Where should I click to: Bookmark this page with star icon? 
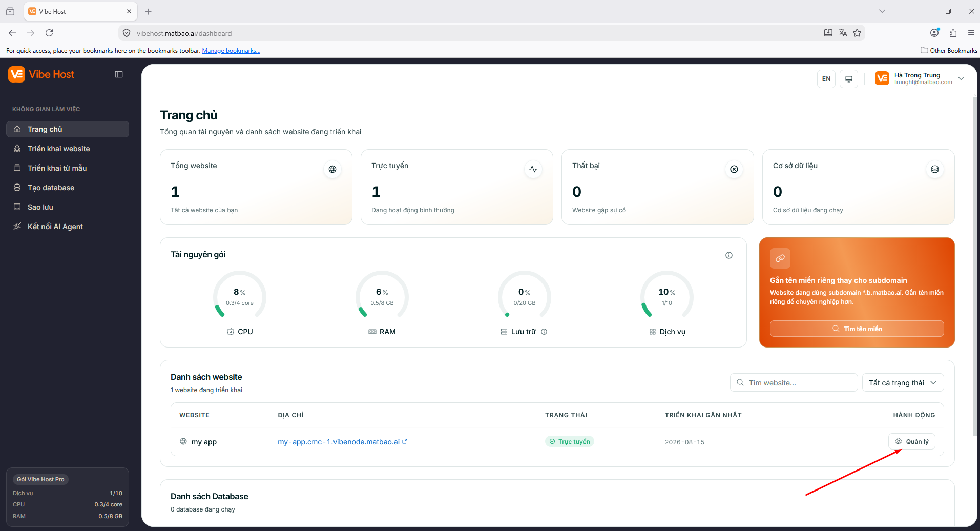click(x=857, y=33)
